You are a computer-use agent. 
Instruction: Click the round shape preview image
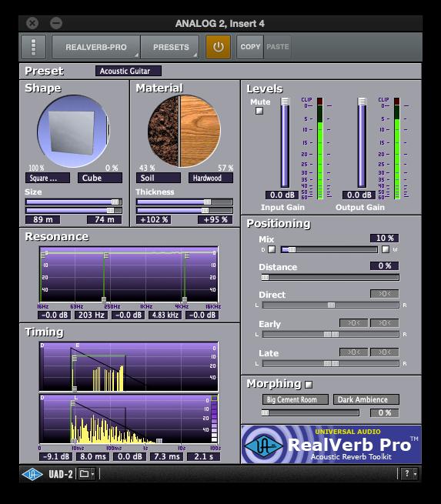click(x=73, y=131)
